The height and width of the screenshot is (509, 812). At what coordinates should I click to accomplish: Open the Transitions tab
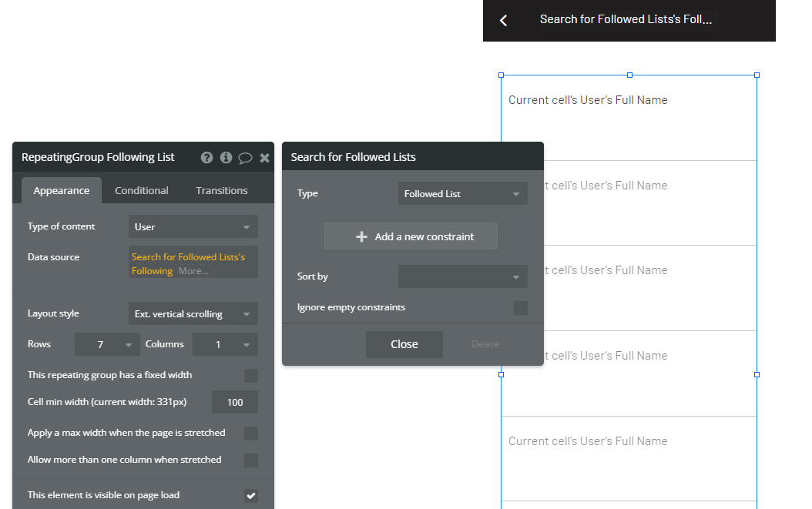click(222, 191)
